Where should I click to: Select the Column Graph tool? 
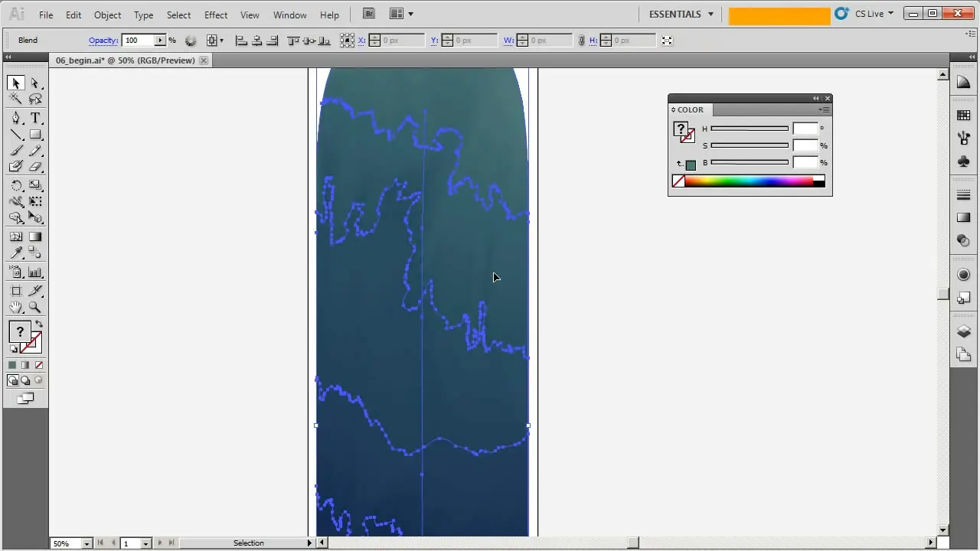[35, 272]
